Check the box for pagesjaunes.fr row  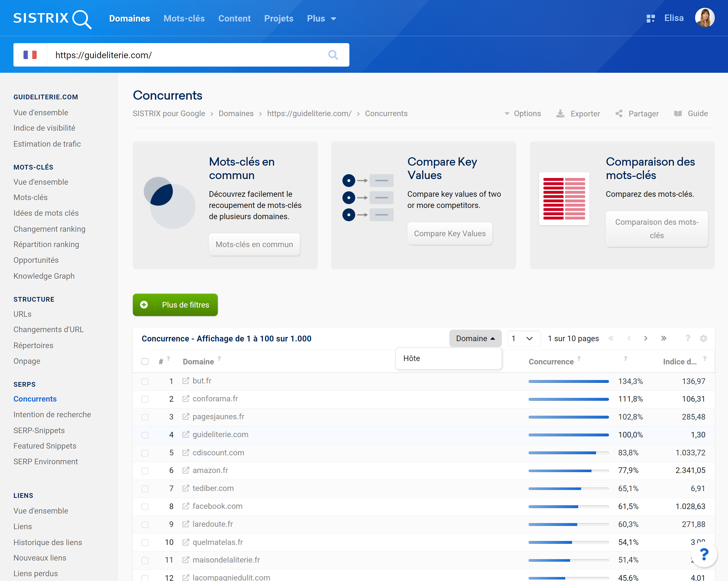point(145,417)
